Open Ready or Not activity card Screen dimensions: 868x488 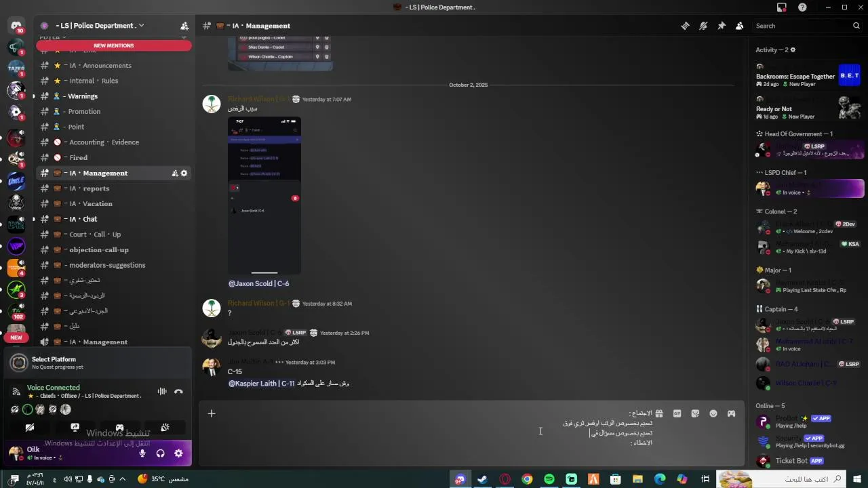[x=809, y=108]
